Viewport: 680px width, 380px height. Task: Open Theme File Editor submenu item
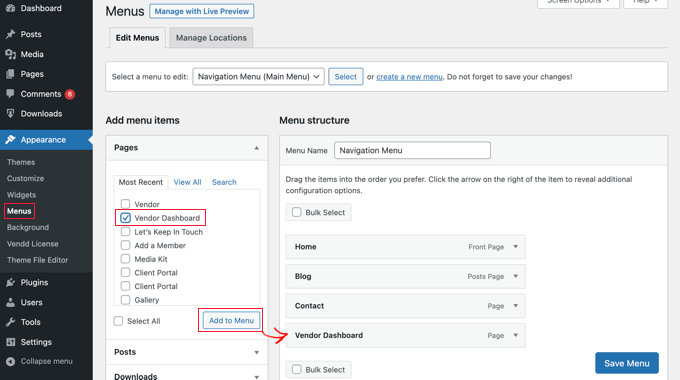click(x=37, y=260)
